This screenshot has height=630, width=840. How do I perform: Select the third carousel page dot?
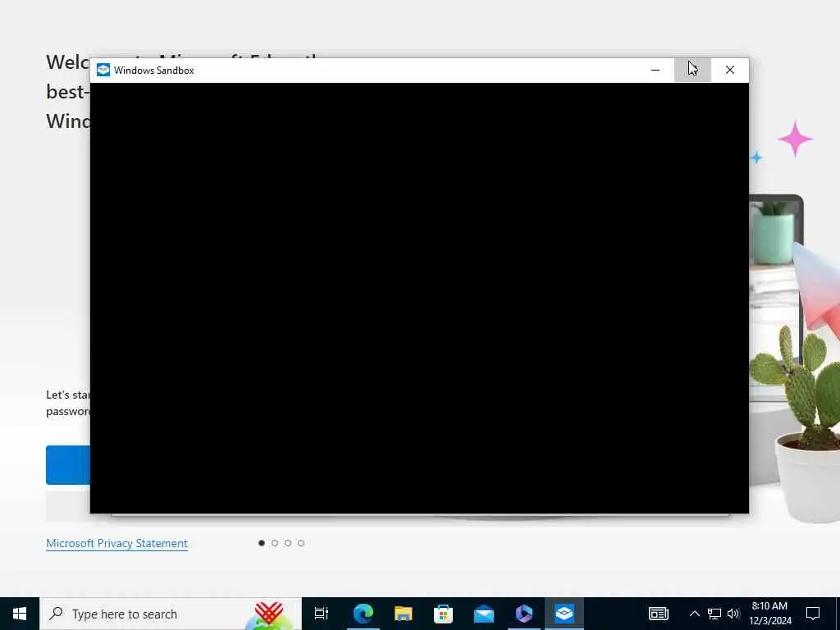pos(288,543)
